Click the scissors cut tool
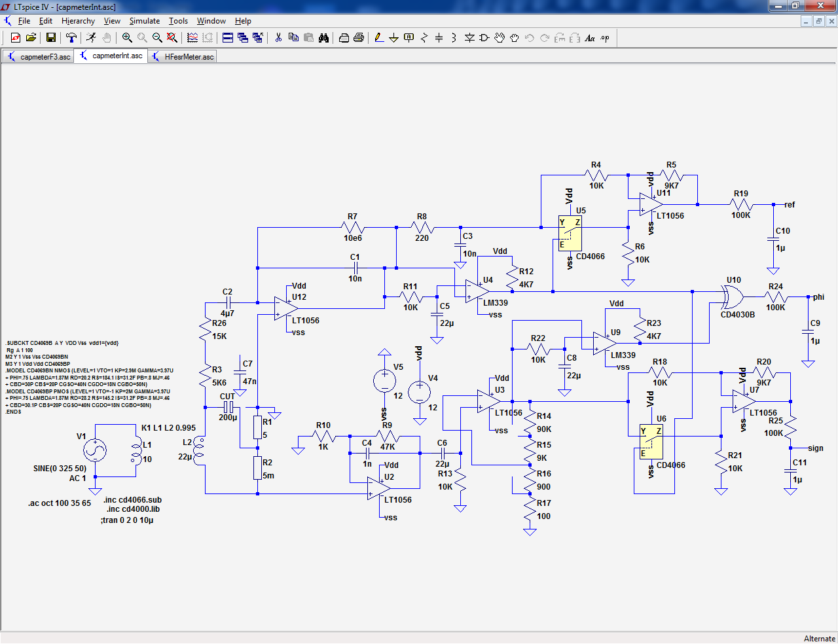 [278, 38]
